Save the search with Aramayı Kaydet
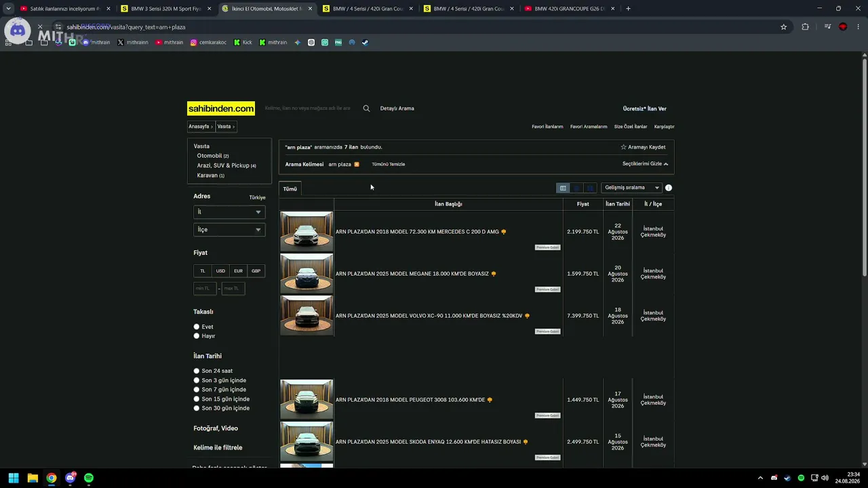The width and height of the screenshot is (868, 488). 644,147
